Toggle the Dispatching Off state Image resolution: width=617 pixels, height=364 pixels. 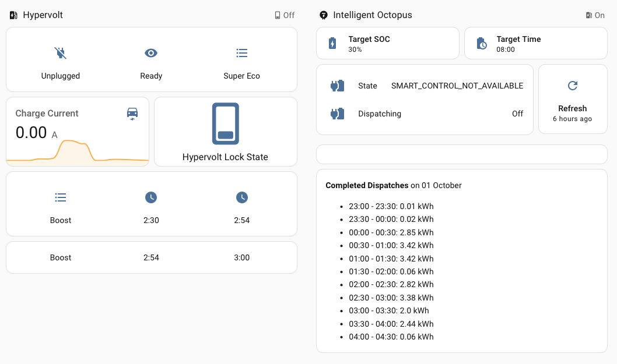pyautogui.click(x=517, y=114)
